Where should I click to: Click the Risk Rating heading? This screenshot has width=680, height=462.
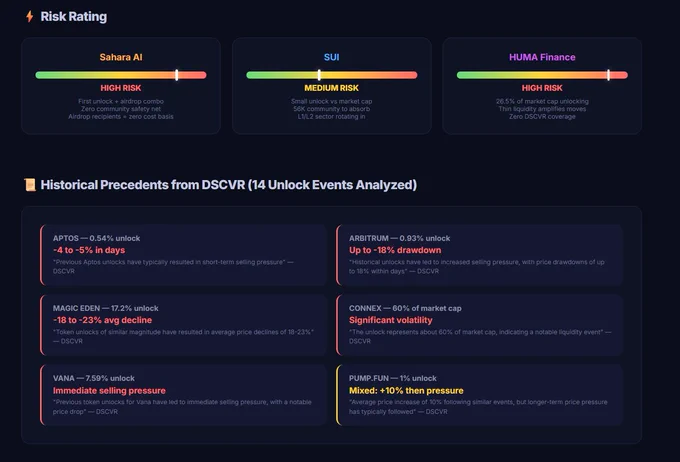74,16
